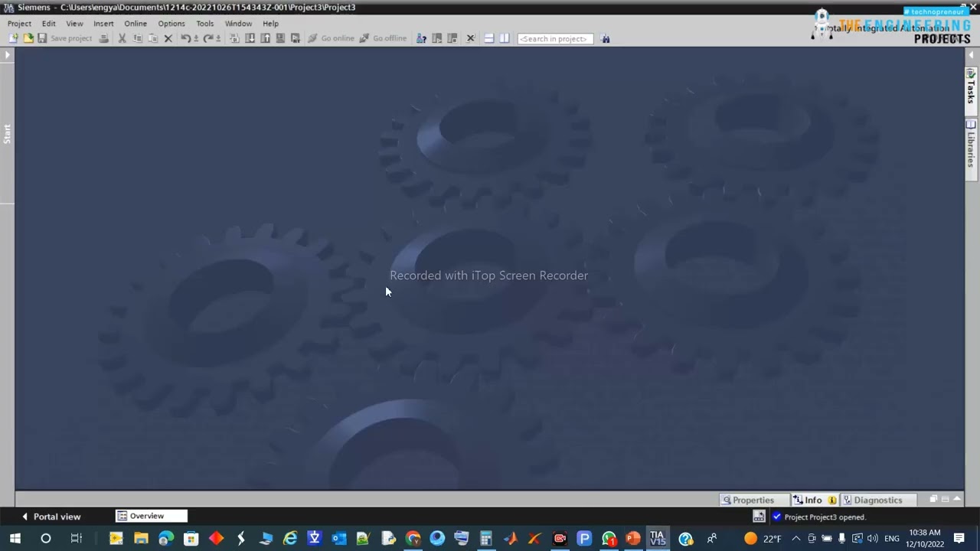The height and width of the screenshot is (551, 980).
Task: Expand the inspector window arrow
Action: point(957,500)
